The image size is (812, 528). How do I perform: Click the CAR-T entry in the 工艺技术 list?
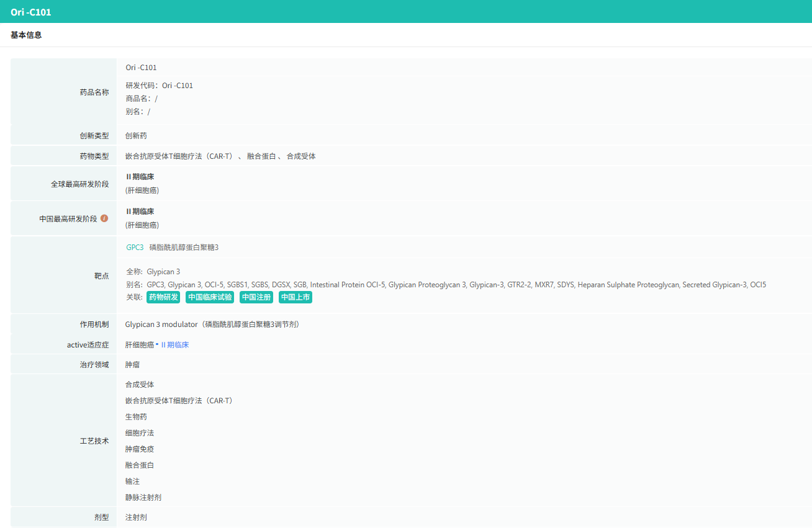[179, 401]
